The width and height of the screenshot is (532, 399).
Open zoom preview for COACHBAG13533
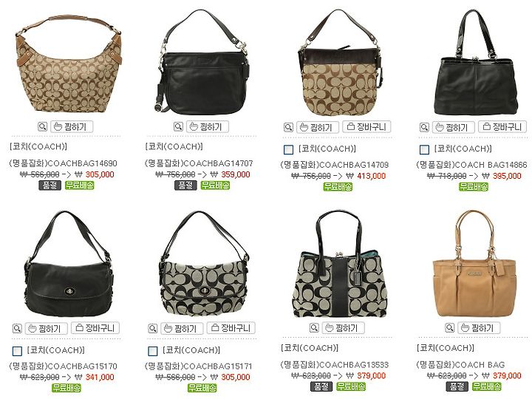[314, 328]
